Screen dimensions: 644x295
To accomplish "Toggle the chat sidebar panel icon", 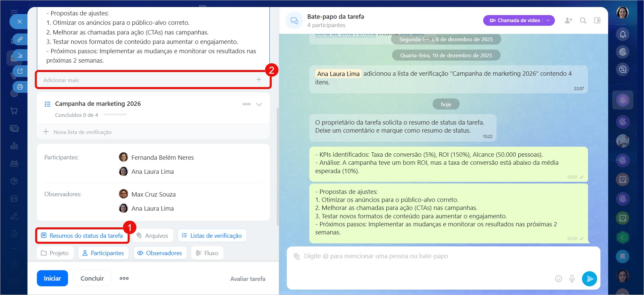I will [x=597, y=20].
